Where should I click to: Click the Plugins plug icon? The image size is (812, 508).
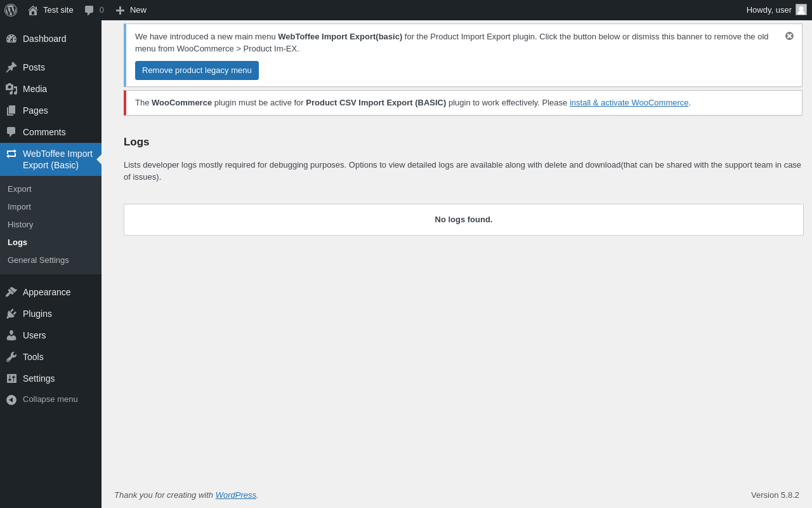tap(11, 314)
